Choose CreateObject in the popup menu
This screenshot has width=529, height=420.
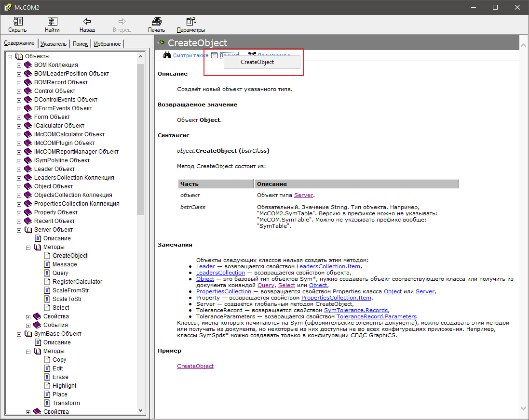coord(257,62)
